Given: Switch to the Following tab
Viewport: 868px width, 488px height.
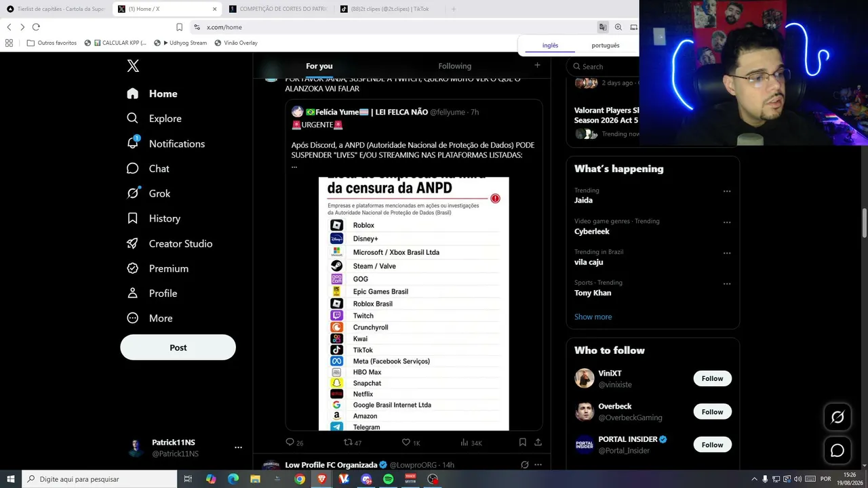Looking at the screenshot, I should (x=455, y=66).
